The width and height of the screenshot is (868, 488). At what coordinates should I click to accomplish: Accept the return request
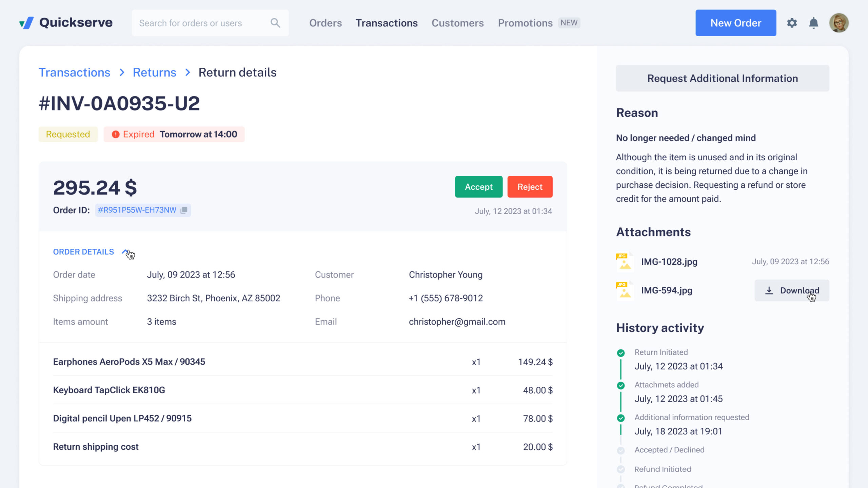pyautogui.click(x=478, y=187)
